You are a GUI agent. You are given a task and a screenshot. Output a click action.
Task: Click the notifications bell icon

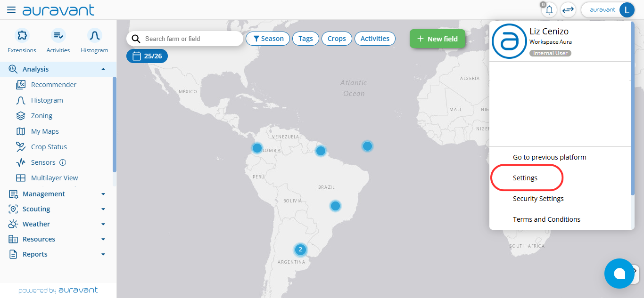click(x=549, y=10)
